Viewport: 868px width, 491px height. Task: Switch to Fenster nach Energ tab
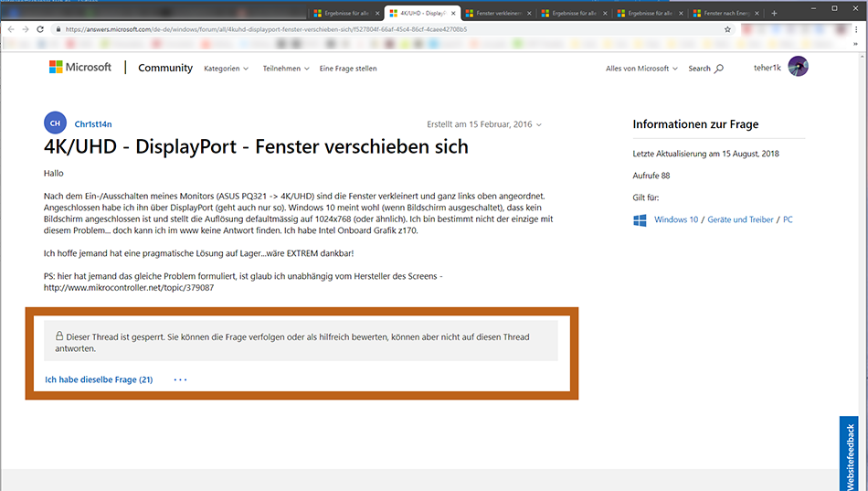pyautogui.click(x=725, y=14)
